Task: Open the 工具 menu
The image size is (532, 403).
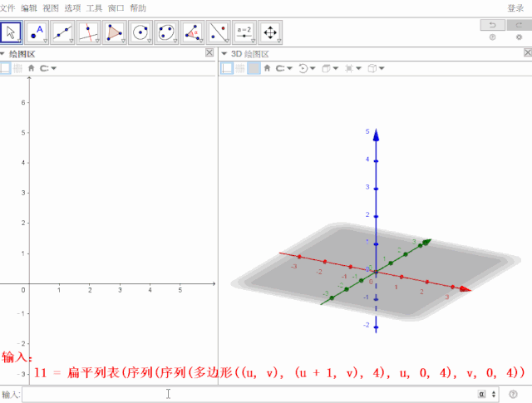Action: point(94,7)
